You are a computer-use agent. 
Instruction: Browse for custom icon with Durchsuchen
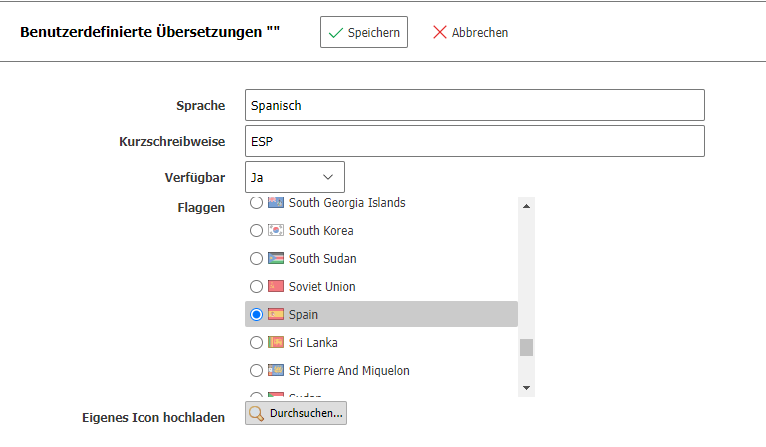click(x=296, y=413)
